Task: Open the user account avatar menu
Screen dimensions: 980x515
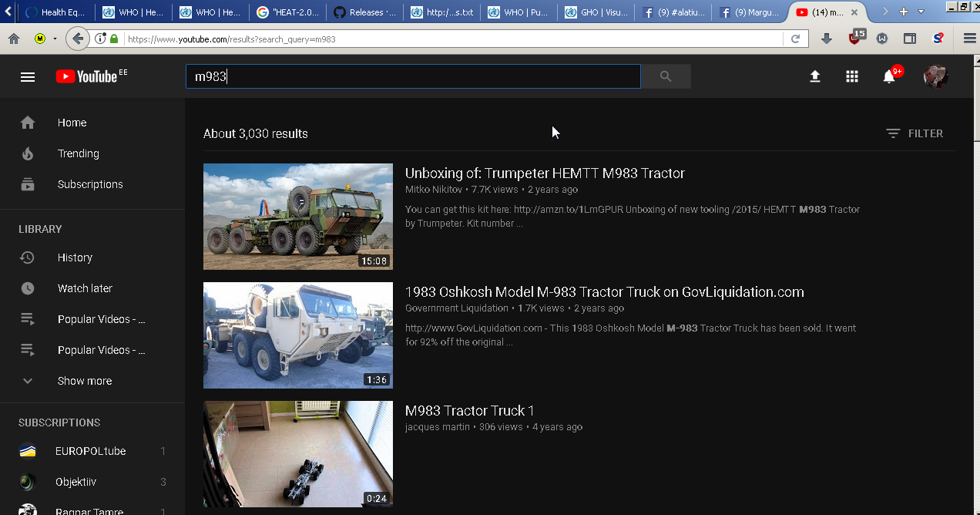Action: (x=935, y=76)
